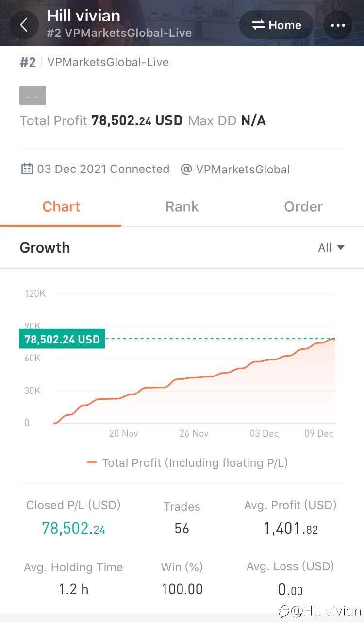Tap the VPMarketsGlobal broker link

(243, 170)
